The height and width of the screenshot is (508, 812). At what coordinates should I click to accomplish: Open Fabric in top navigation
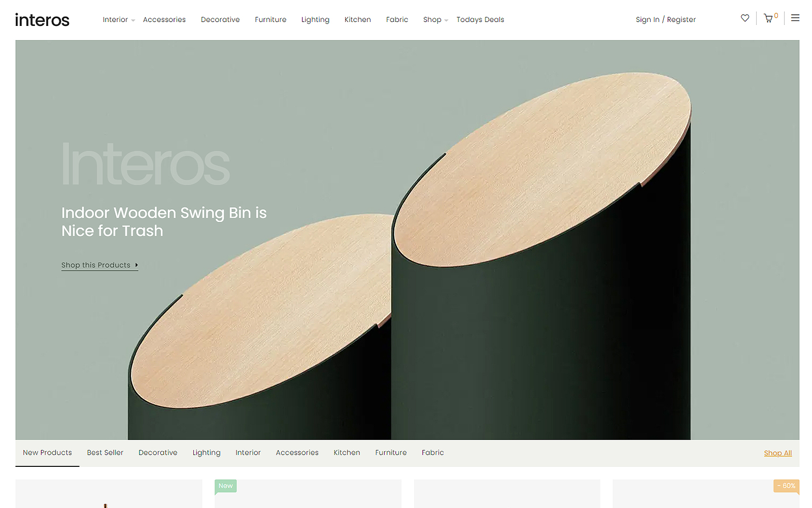pyautogui.click(x=397, y=20)
